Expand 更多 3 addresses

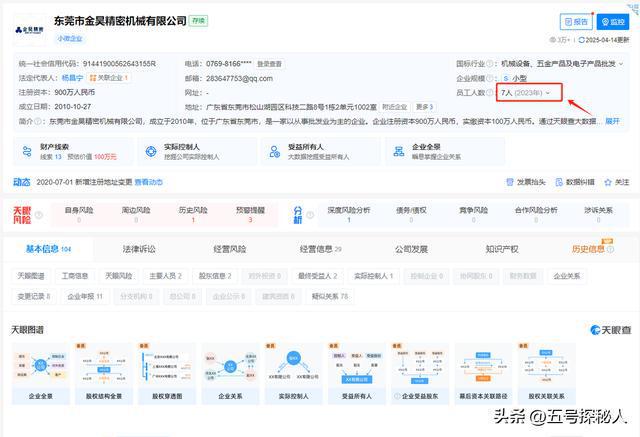(x=424, y=107)
